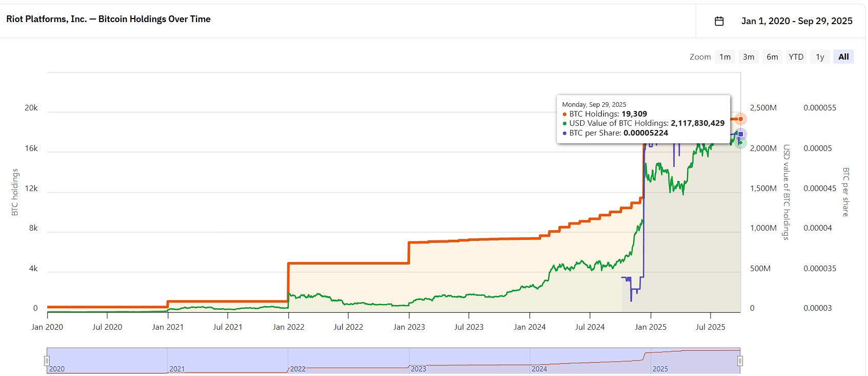Click the tooltip USD value 2,117,830,429

[698, 123]
